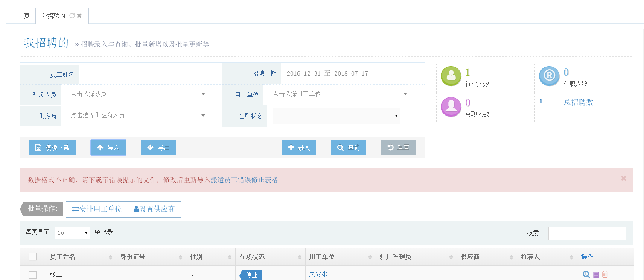Open the 派遣员工错误修正表格 link
644x280 pixels.
point(244,180)
